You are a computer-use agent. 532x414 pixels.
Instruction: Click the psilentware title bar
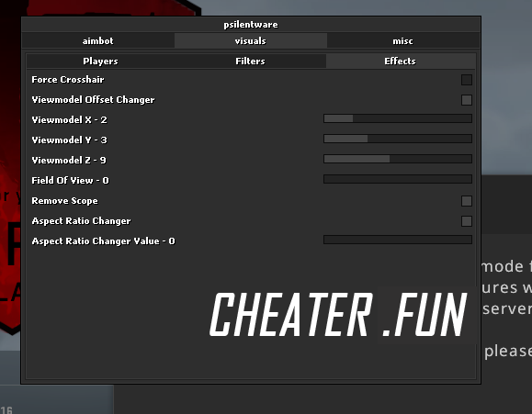251,25
